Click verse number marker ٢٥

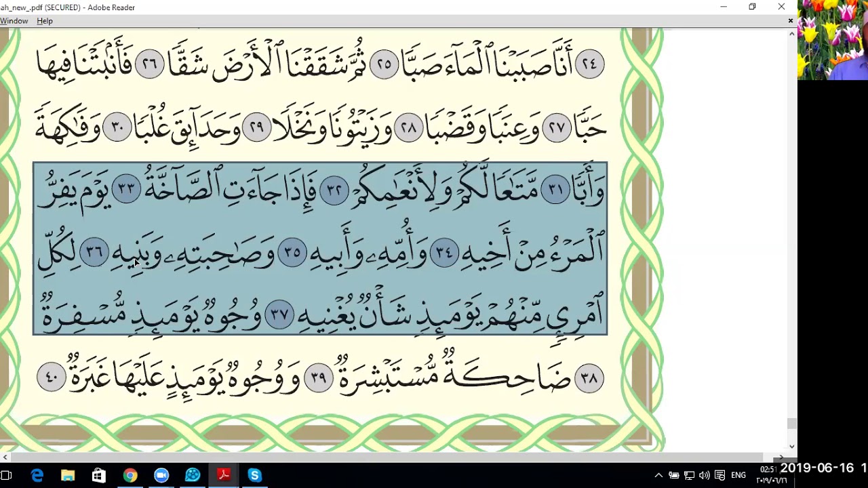(384, 64)
